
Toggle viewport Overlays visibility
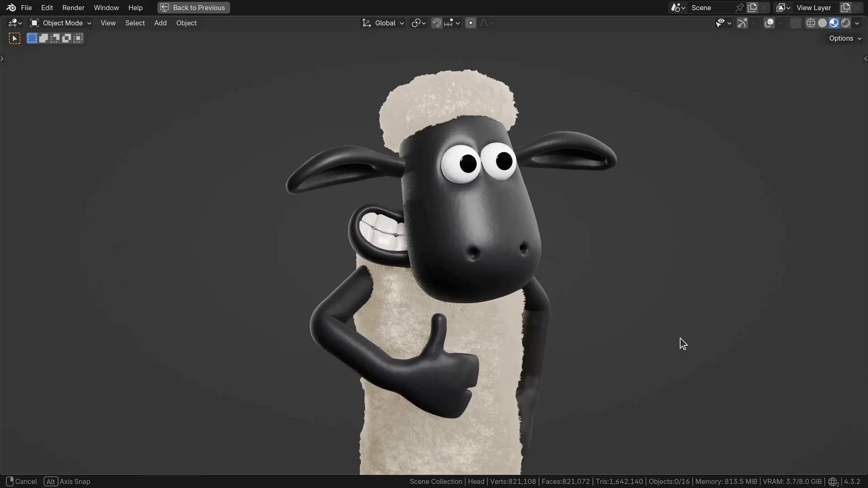click(x=768, y=23)
